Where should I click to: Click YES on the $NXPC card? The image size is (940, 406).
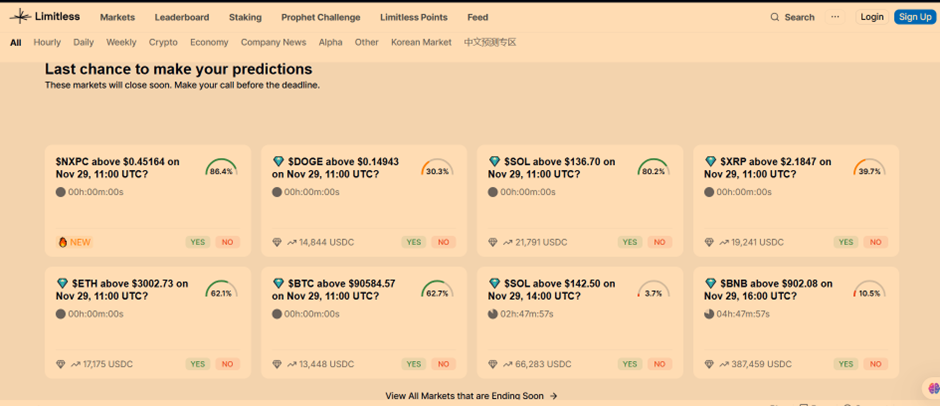tap(198, 242)
